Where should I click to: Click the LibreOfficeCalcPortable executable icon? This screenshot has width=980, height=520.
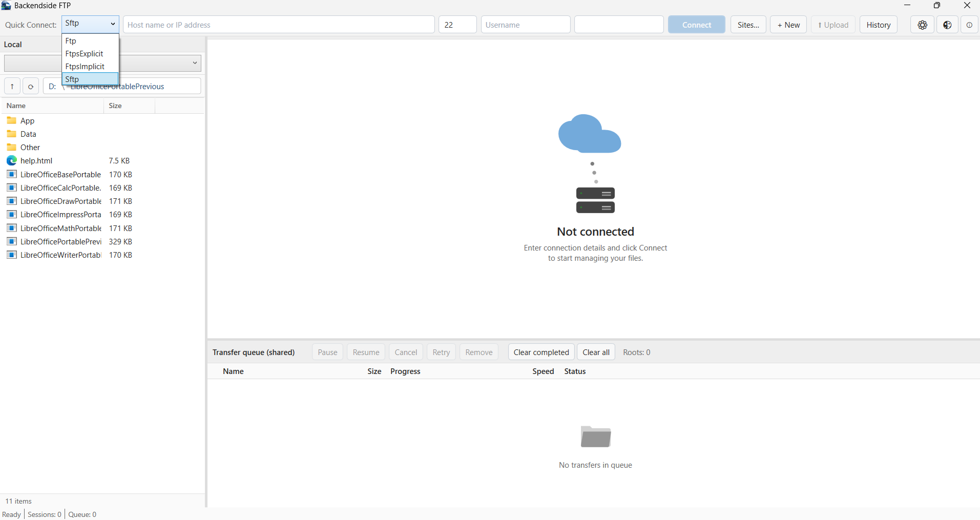12,188
